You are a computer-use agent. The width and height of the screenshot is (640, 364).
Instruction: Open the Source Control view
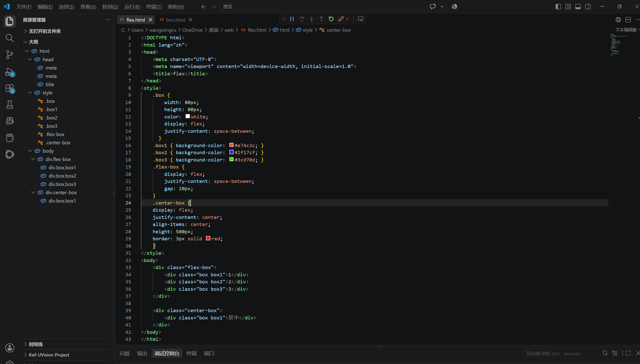point(10,55)
